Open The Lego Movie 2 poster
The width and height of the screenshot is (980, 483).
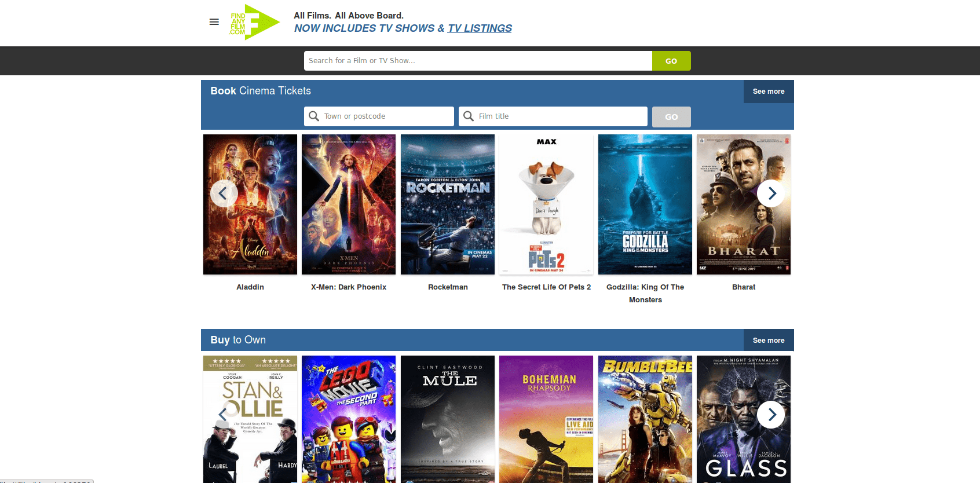tap(349, 419)
